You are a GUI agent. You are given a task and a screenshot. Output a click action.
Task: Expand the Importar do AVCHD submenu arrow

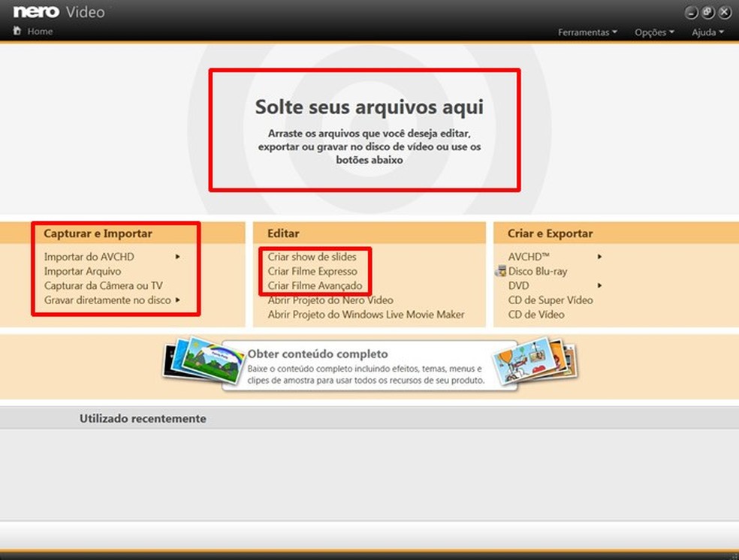coord(178,257)
